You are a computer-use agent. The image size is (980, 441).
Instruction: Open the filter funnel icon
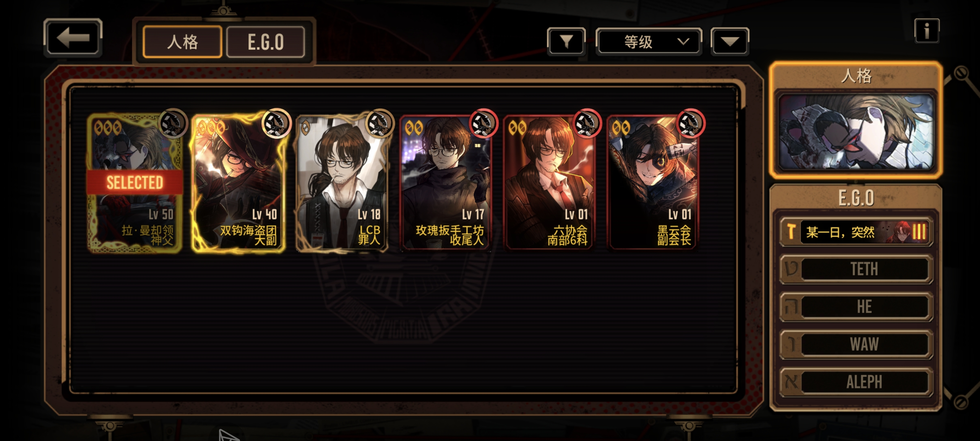(x=566, y=42)
